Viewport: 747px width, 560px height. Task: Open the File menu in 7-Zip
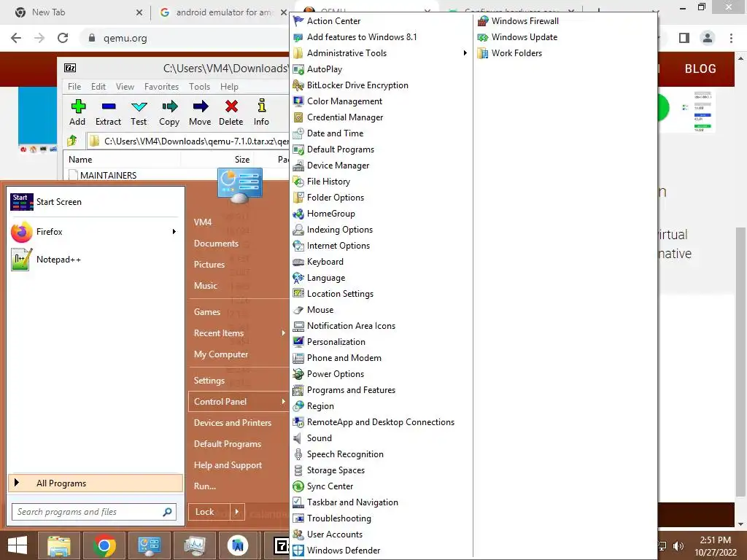point(74,87)
